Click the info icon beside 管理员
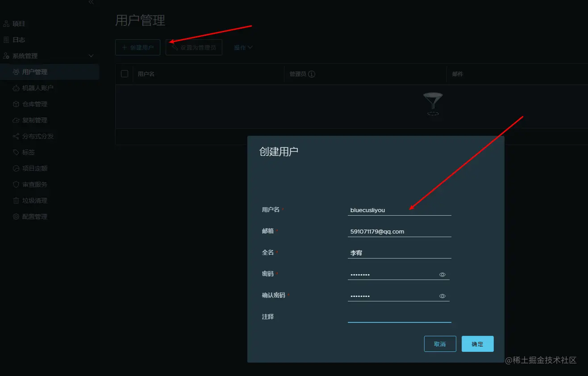 [312, 74]
